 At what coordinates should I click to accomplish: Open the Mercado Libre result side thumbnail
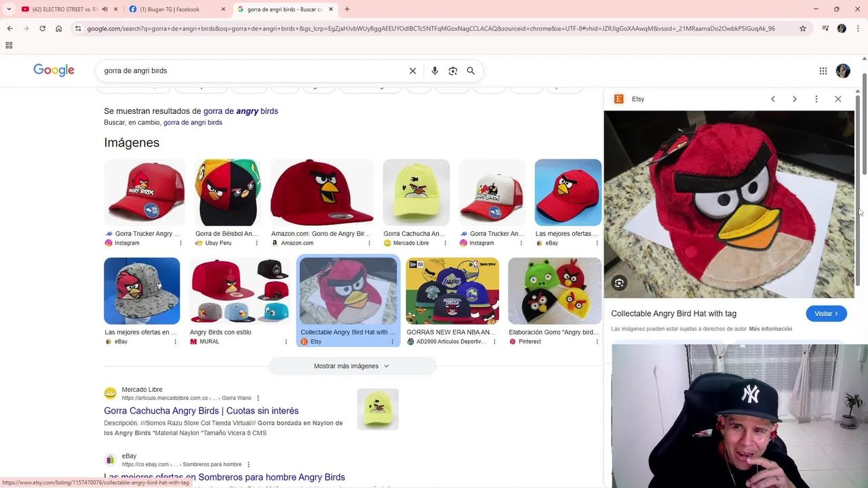pos(378,409)
